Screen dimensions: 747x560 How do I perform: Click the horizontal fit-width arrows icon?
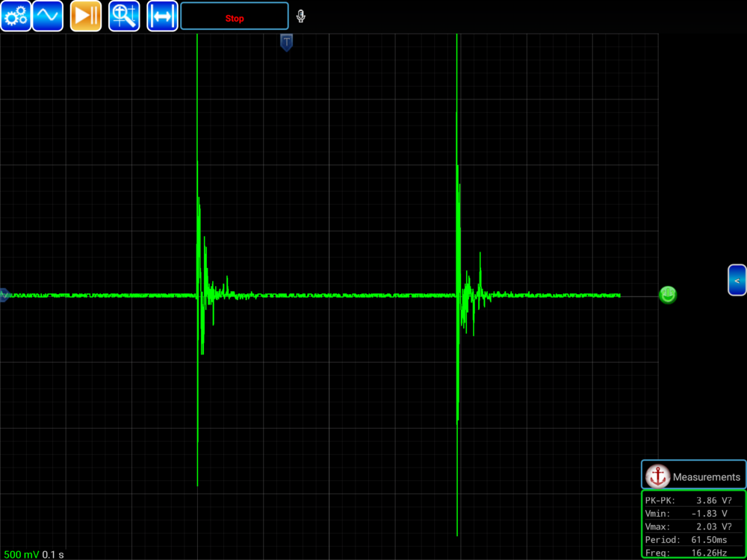tap(162, 16)
